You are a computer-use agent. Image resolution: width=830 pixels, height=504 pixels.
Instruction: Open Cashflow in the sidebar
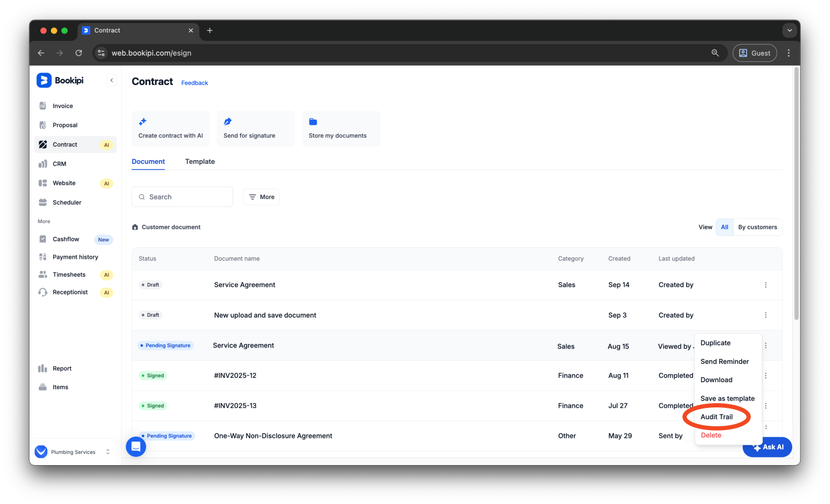[66, 239]
